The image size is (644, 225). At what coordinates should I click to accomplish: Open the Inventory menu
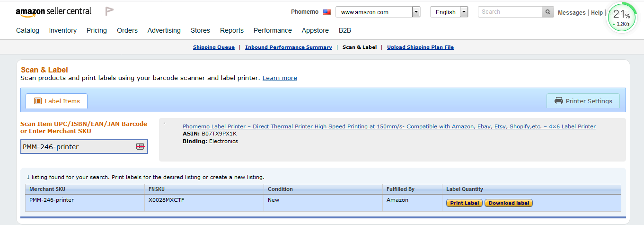click(63, 30)
